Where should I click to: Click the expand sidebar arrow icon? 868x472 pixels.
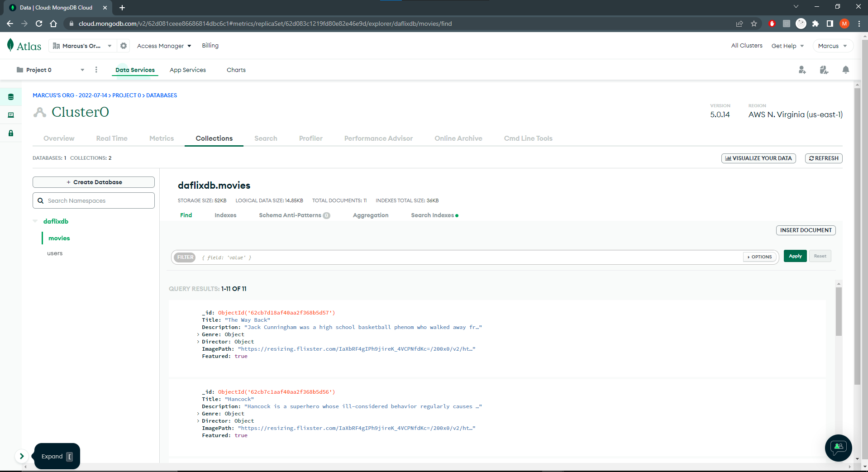tap(21, 456)
